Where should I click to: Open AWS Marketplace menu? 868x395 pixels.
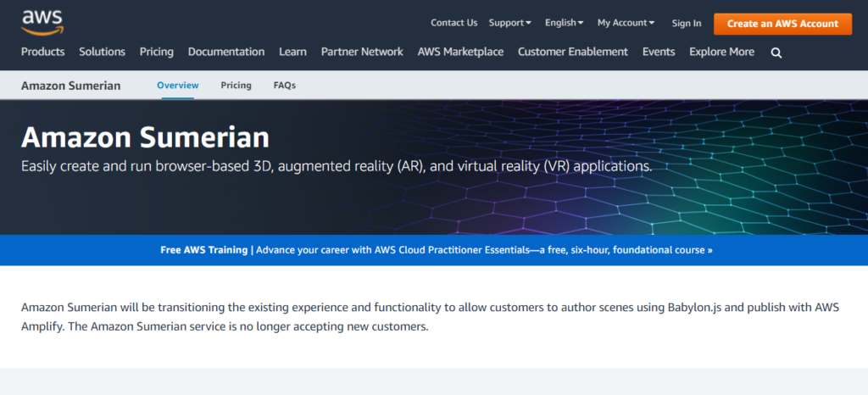[x=460, y=52]
